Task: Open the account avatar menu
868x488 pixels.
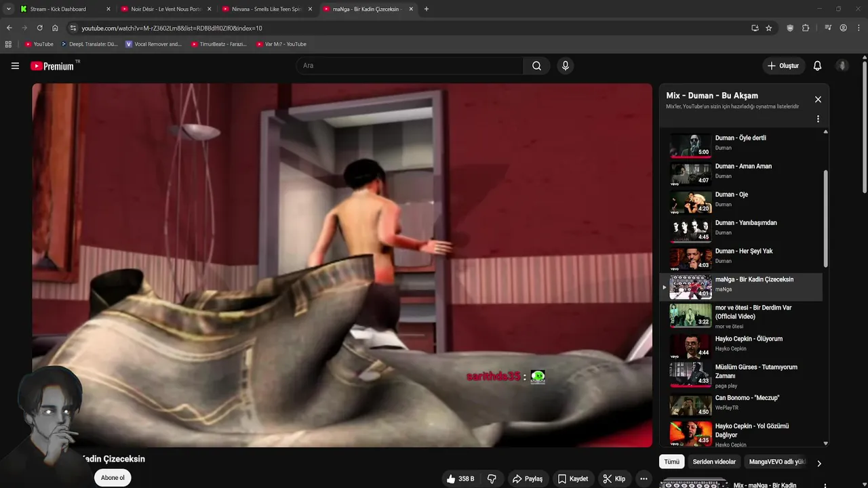Action: coord(842,66)
